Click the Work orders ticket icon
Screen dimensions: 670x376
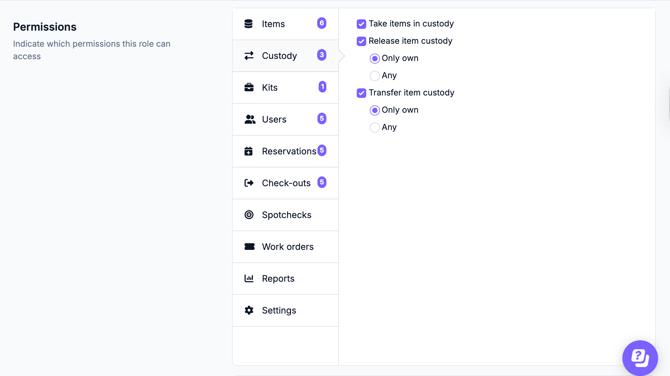(x=249, y=247)
